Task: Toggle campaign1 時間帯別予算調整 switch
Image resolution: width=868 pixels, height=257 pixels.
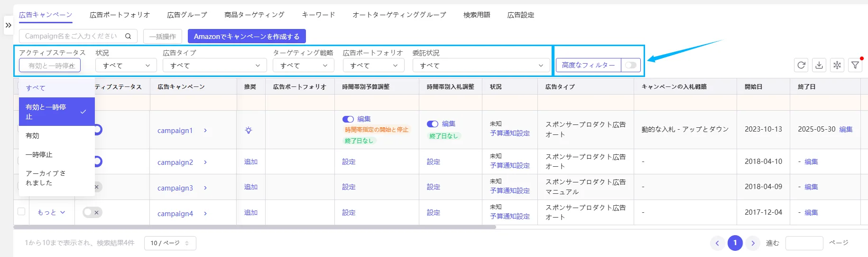Action: [348, 119]
